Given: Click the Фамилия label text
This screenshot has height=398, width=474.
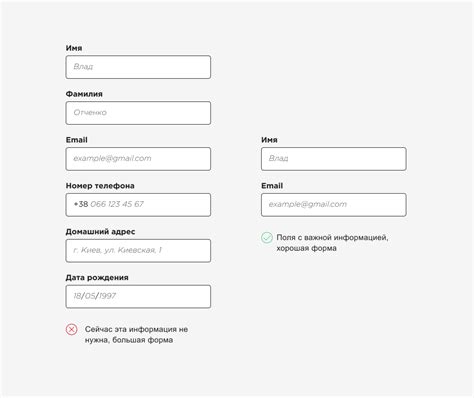Looking at the screenshot, I should [84, 94].
